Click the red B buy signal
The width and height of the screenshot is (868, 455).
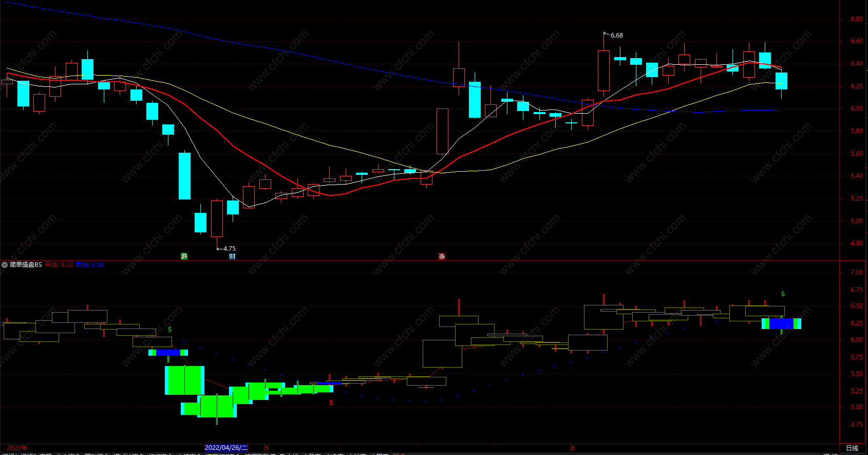[331, 403]
